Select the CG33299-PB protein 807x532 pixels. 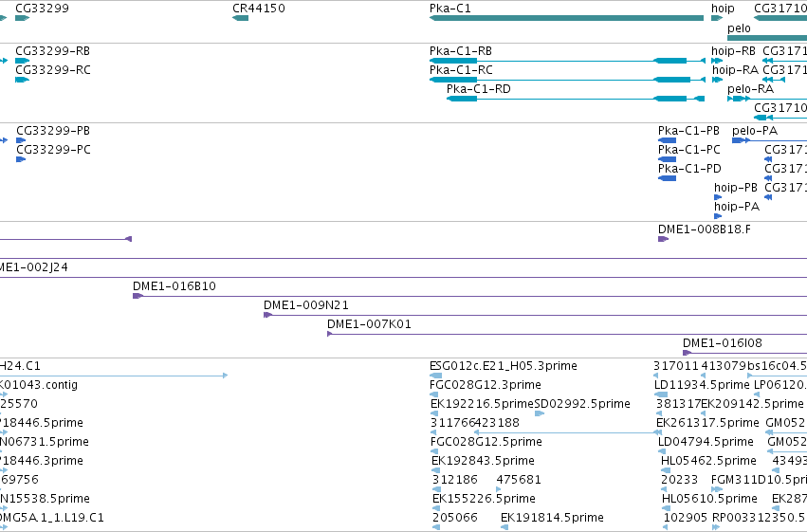coord(21,140)
